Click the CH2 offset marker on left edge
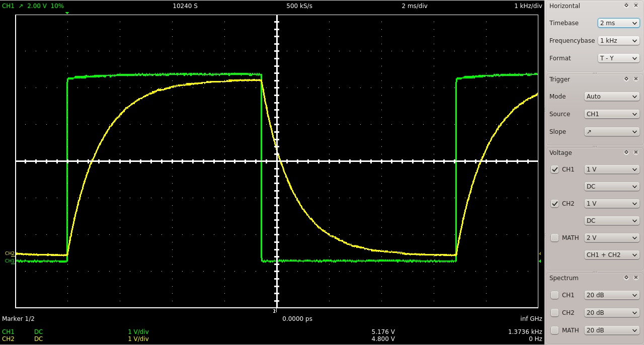644x345 pixels. pos(10,253)
